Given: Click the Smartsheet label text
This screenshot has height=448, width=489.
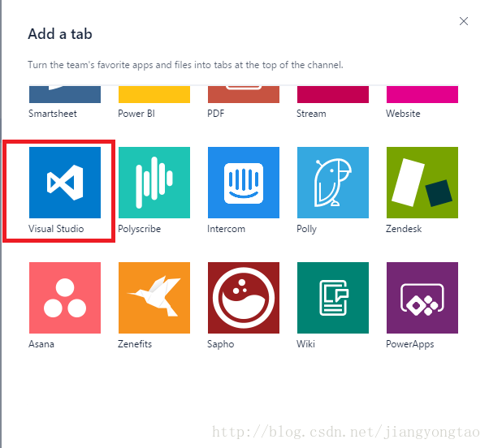Looking at the screenshot, I should click(52, 114).
